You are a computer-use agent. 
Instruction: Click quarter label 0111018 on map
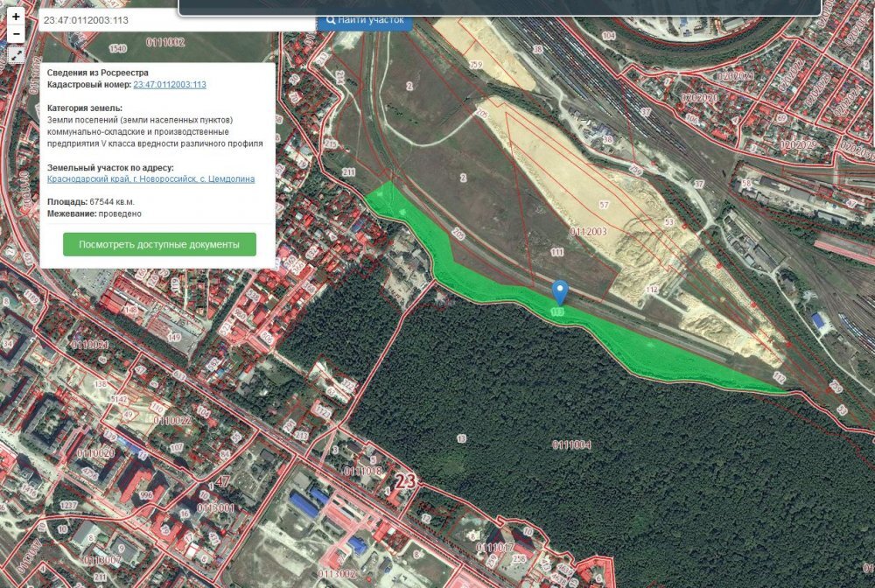[363, 472]
